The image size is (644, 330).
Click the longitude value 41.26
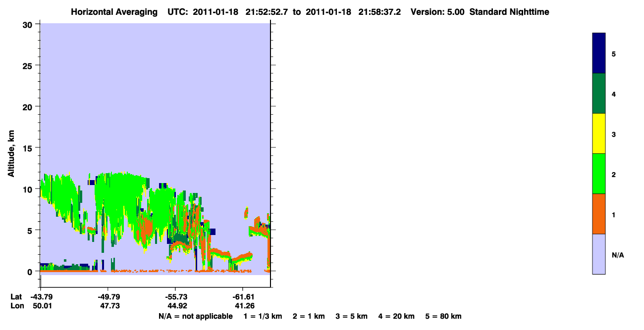244,306
